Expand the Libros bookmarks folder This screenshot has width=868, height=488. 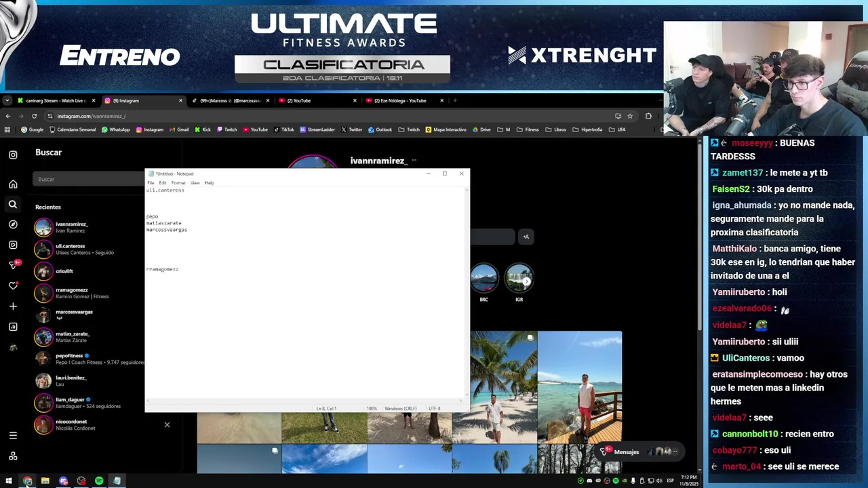coord(555,129)
